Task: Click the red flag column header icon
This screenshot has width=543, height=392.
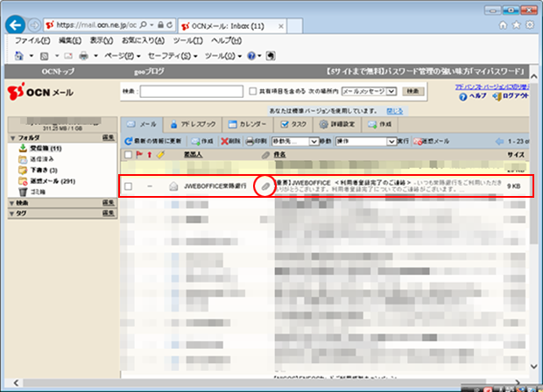Action: [139, 154]
